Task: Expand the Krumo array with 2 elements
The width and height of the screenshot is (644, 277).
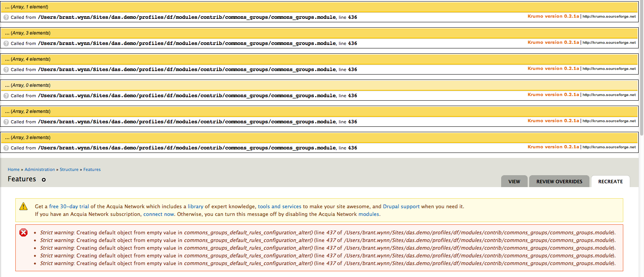Action: [x=28, y=111]
